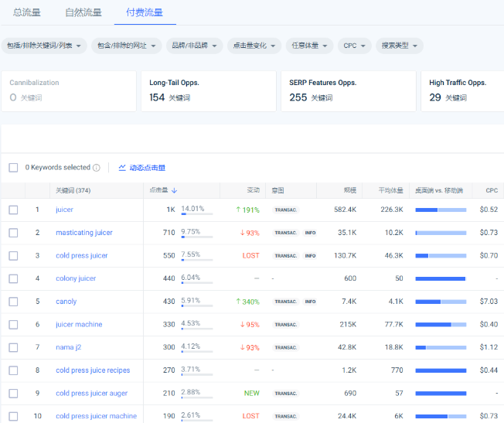Click the INFO badge in the cold press juicer row
This screenshot has height=423, width=504.
(310, 255)
